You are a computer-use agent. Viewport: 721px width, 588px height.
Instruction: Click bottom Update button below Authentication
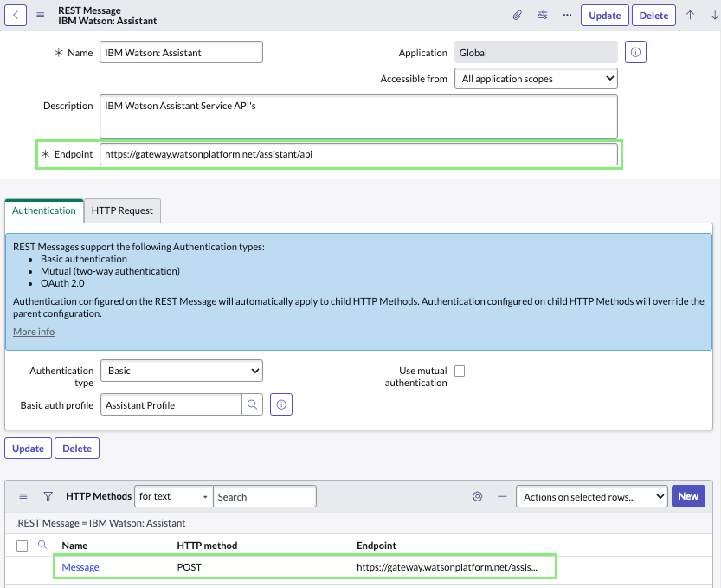(x=28, y=448)
